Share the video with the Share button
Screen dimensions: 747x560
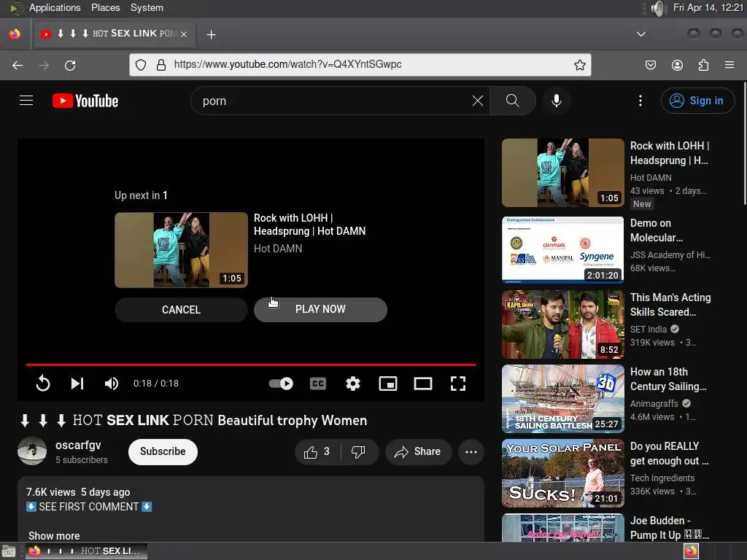(418, 451)
